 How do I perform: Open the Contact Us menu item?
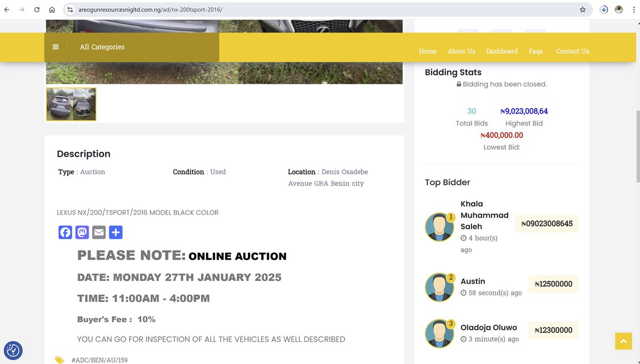573,51
